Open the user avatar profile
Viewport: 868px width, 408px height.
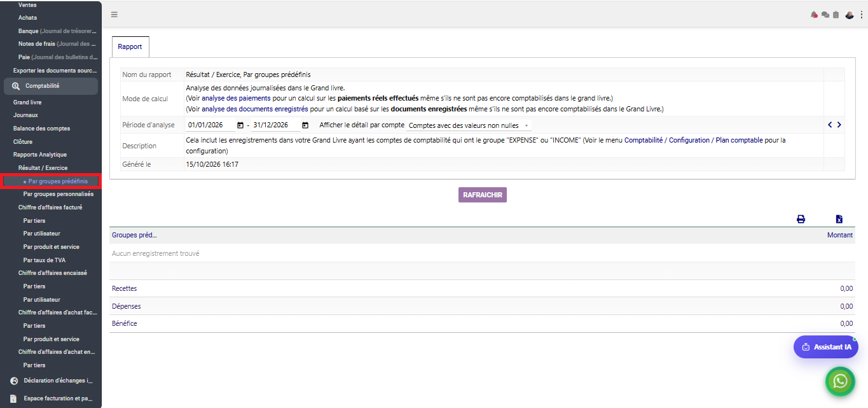pyautogui.click(x=849, y=15)
